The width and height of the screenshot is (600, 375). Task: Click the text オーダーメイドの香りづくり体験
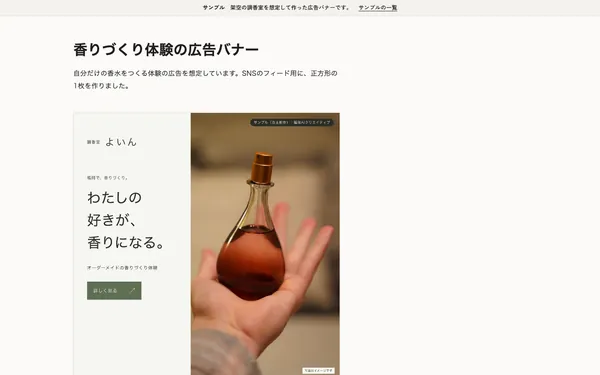pyautogui.click(x=122, y=268)
